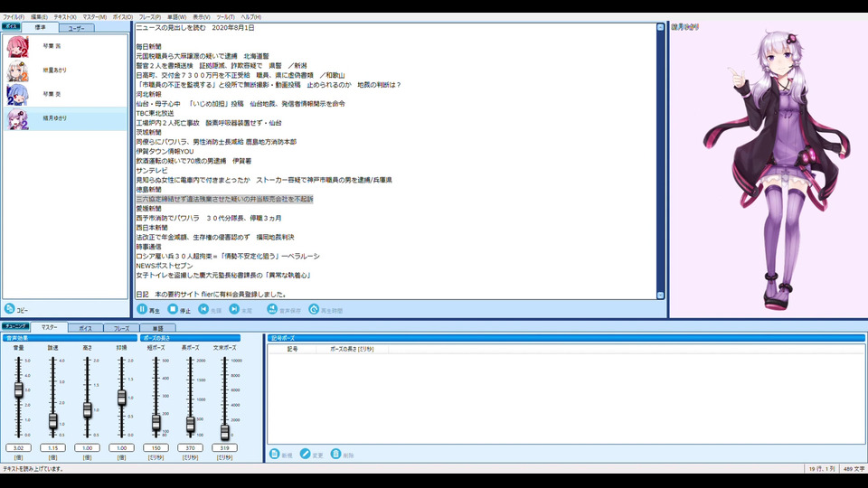Select the 単語 tuning tab
Viewport: 868px width, 488px height.
[157, 328]
